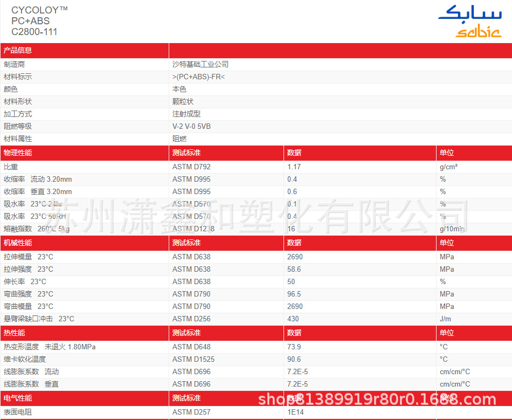Click ASTM D257 test standard
512x420 pixels.
point(191,412)
